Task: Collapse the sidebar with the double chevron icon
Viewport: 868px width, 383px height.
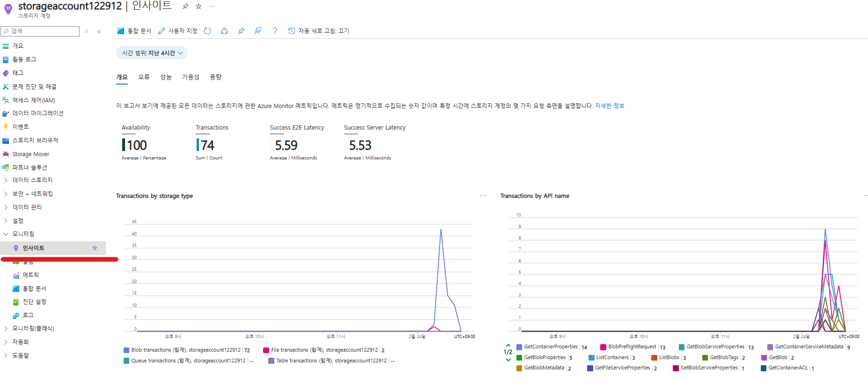Action: point(99,31)
